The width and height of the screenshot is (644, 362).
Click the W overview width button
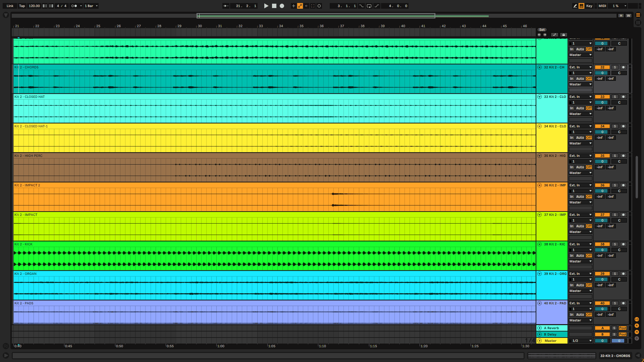(628, 15)
